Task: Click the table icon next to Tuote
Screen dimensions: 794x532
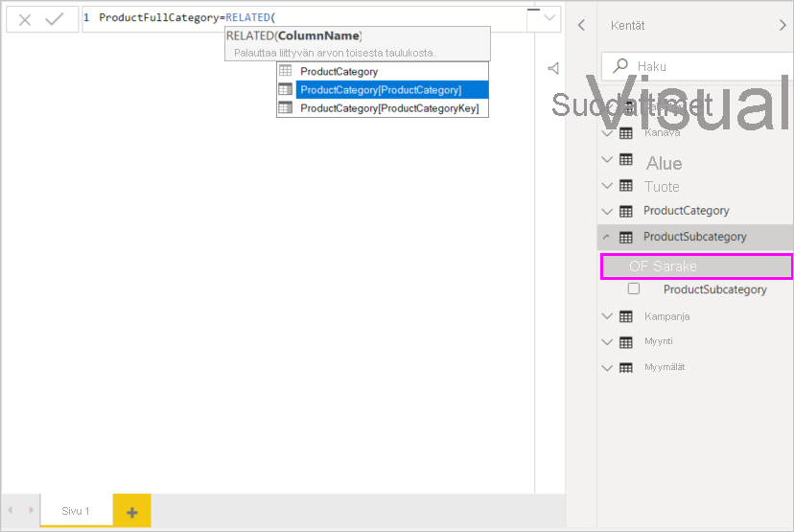Action: [x=626, y=186]
